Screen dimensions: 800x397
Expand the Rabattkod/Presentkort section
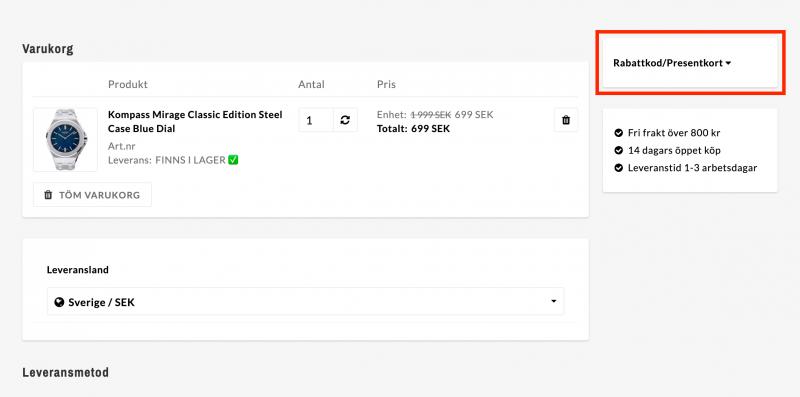pos(672,63)
